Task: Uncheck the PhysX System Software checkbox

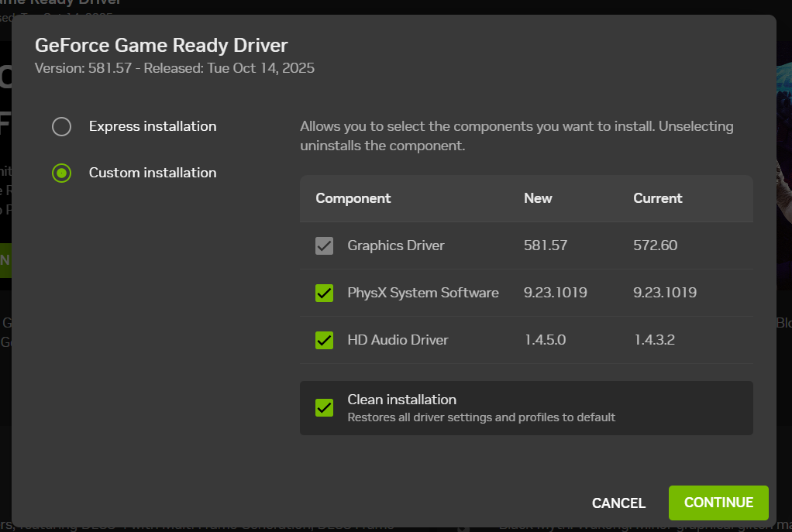Action: click(x=325, y=293)
